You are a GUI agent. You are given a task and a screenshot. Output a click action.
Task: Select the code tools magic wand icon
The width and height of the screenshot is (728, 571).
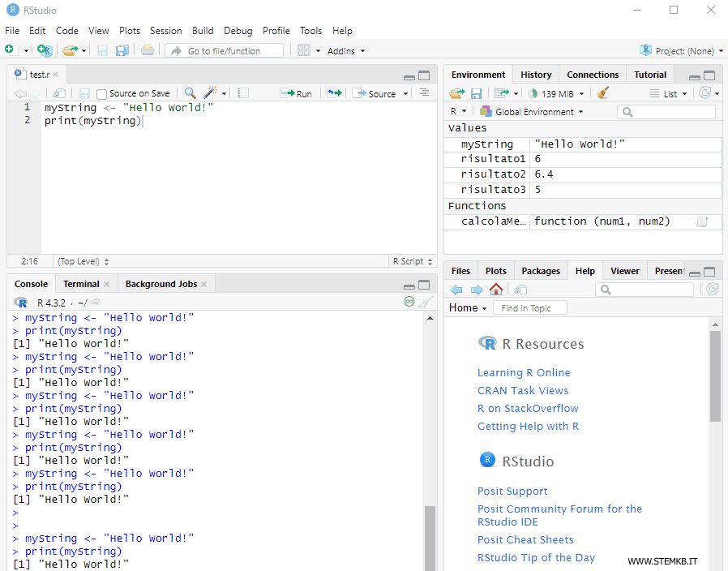click(209, 93)
